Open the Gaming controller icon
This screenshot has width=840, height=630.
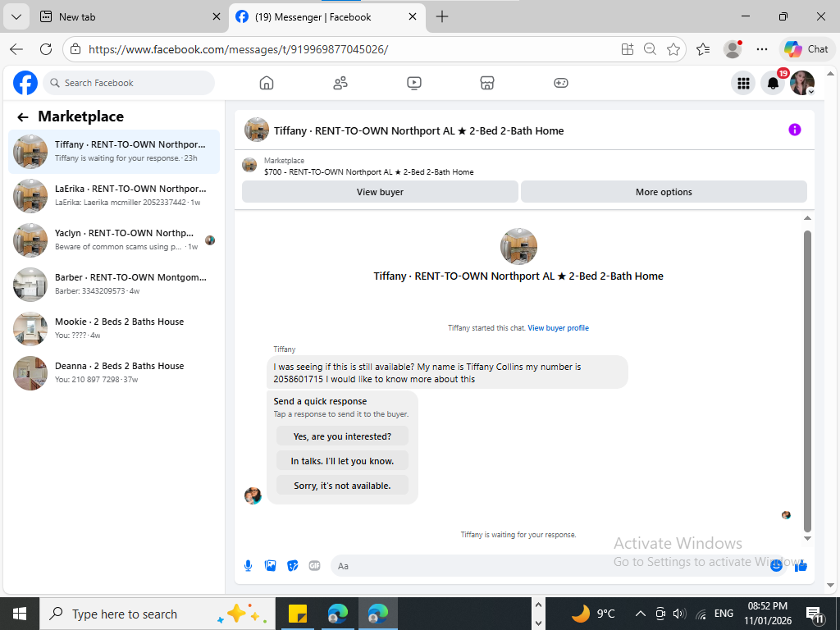[561, 83]
